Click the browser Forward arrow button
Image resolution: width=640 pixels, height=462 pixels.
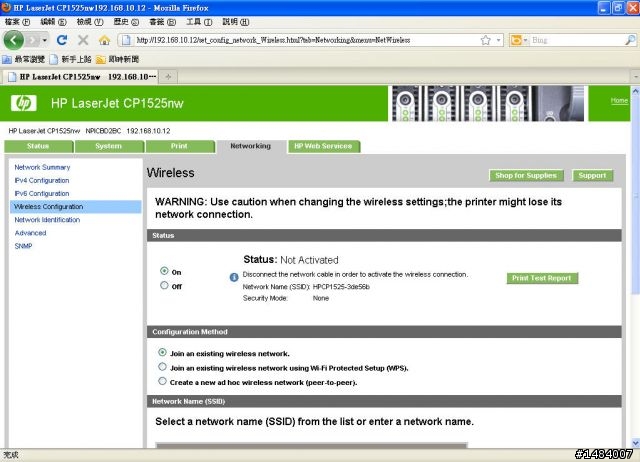pos(33,40)
